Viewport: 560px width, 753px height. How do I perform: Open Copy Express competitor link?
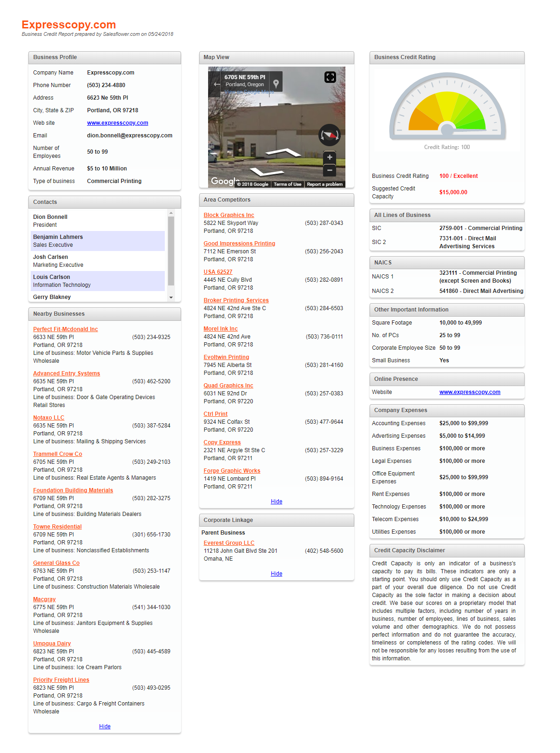(x=222, y=442)
